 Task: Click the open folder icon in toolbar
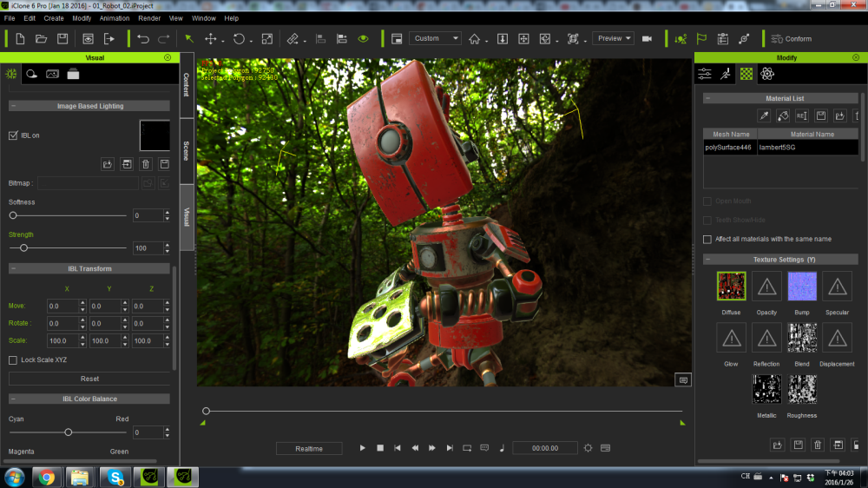pyautogui.click(x=41, y=39)
